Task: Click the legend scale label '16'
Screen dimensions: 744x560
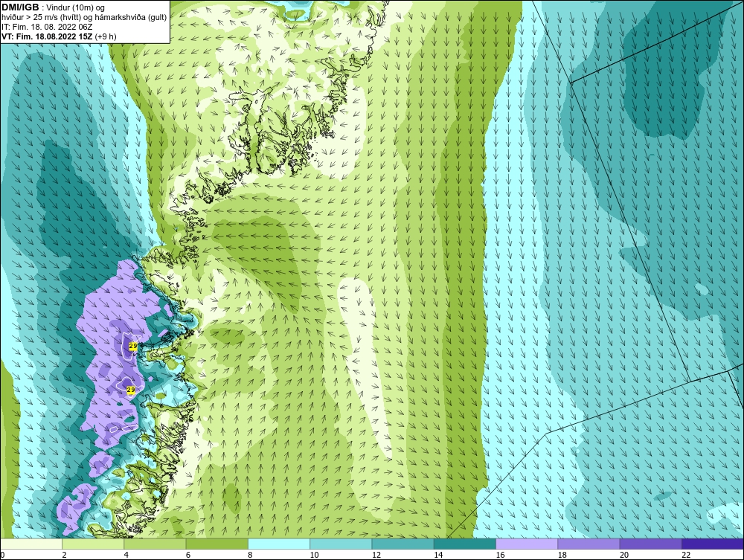Action: (x=500, y=556)
